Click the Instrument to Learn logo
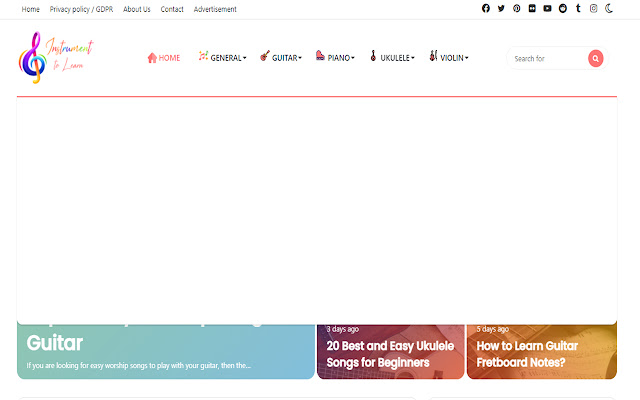This screenshot has height=400, width=640. pyautogui.click(x=56, y=58)
